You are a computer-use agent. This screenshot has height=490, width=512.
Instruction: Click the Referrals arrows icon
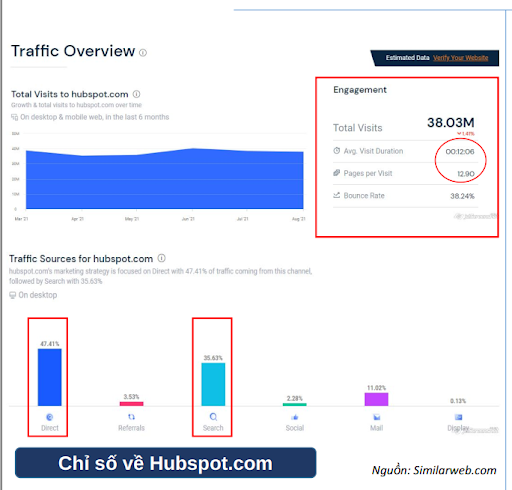131,417
